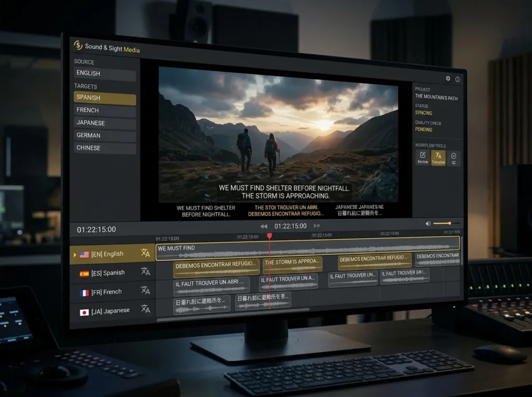Rewind playback with the double-left arrows
532x397 pixels.
(263, 226)
